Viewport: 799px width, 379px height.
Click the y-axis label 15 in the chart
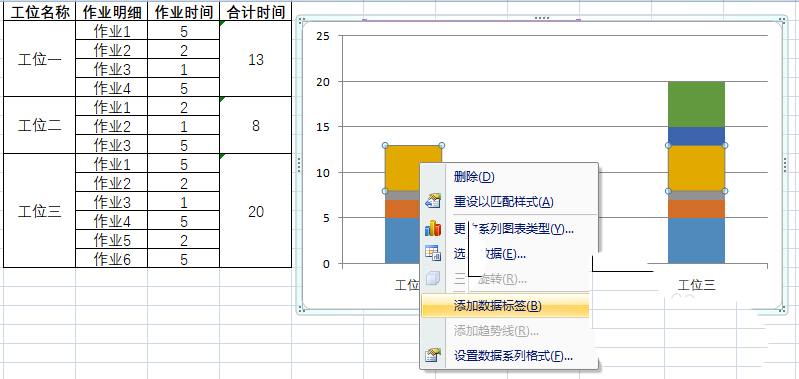(x=323, y=126)
